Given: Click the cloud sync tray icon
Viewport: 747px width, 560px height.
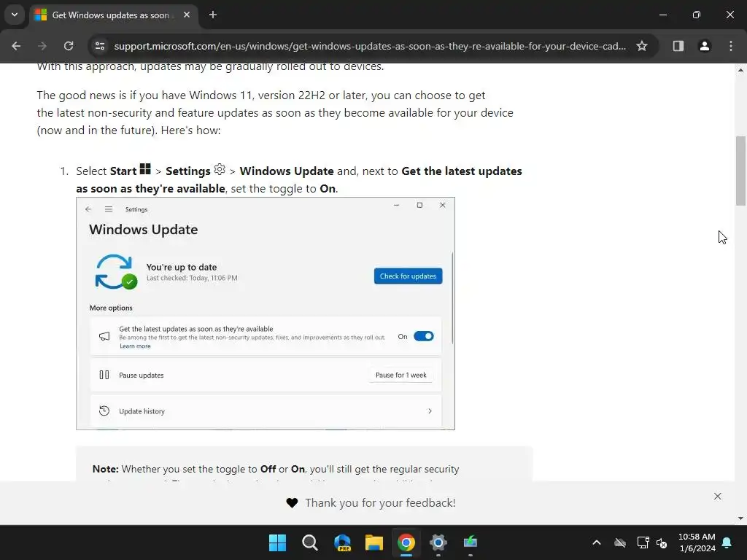Looking at the screenshot, I should 620,542.
